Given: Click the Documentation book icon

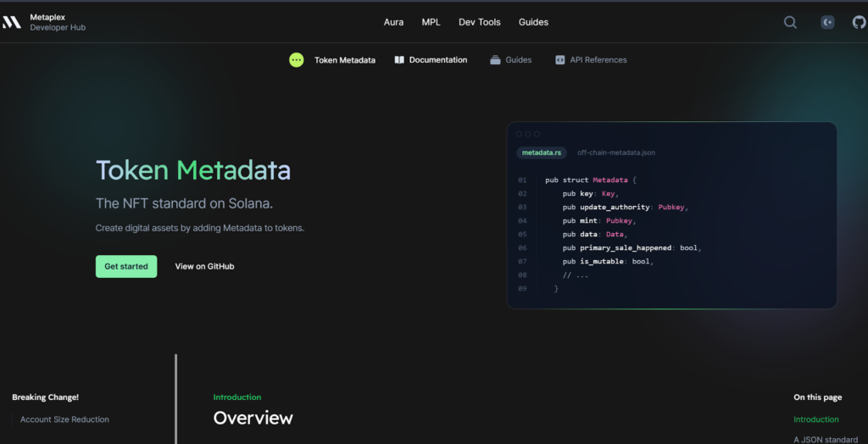Looking at the screenshot, I should click(x=399, y=60).
